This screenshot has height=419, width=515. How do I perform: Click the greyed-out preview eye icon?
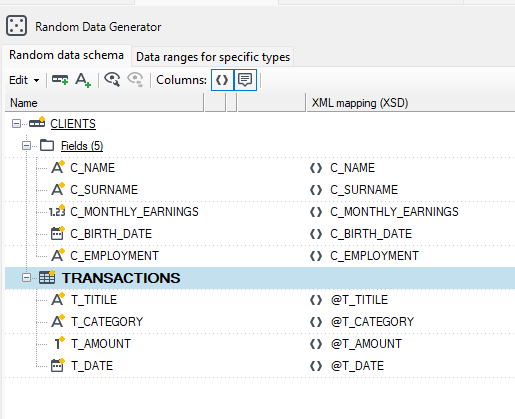pyautogui.click(x=135, y=80)
